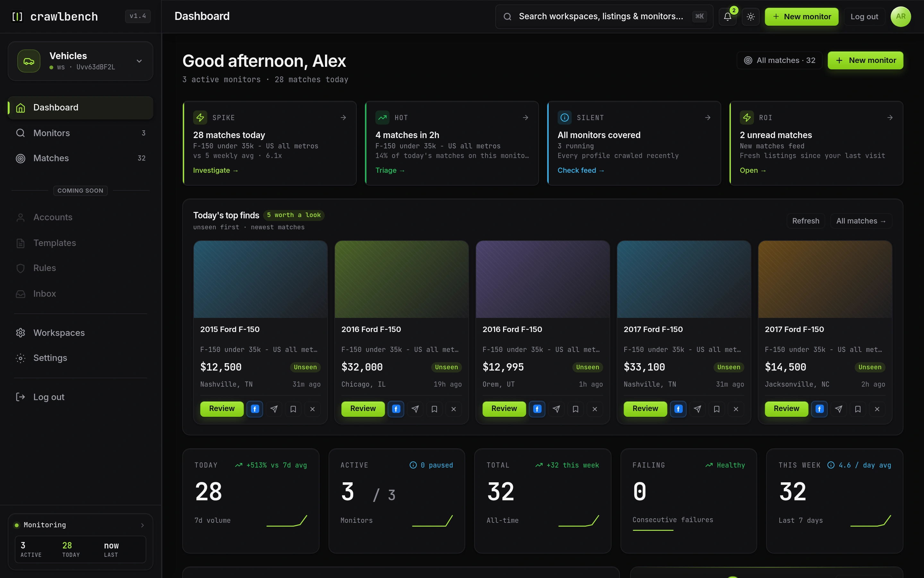The height and width of the screenshot is (578, 924).
Task: Click Log out in sidebar
Action: click(81, 397)
